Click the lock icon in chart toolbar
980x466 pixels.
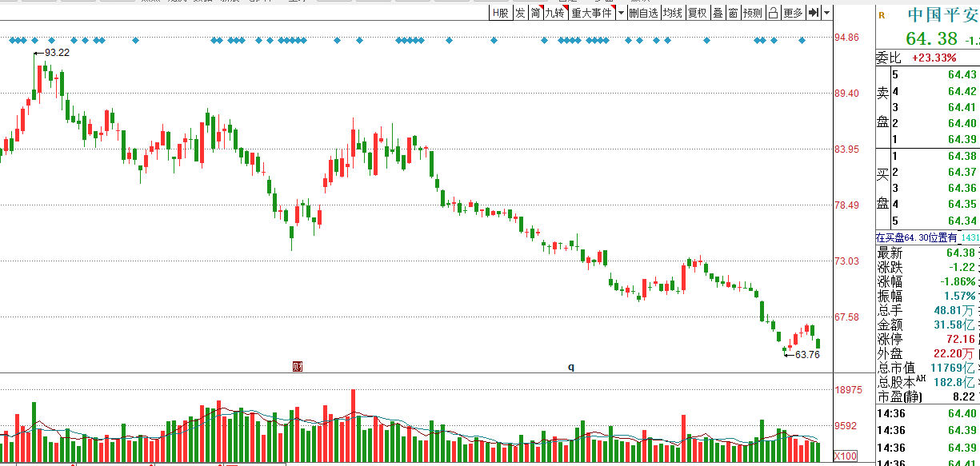tap(773, 13)
